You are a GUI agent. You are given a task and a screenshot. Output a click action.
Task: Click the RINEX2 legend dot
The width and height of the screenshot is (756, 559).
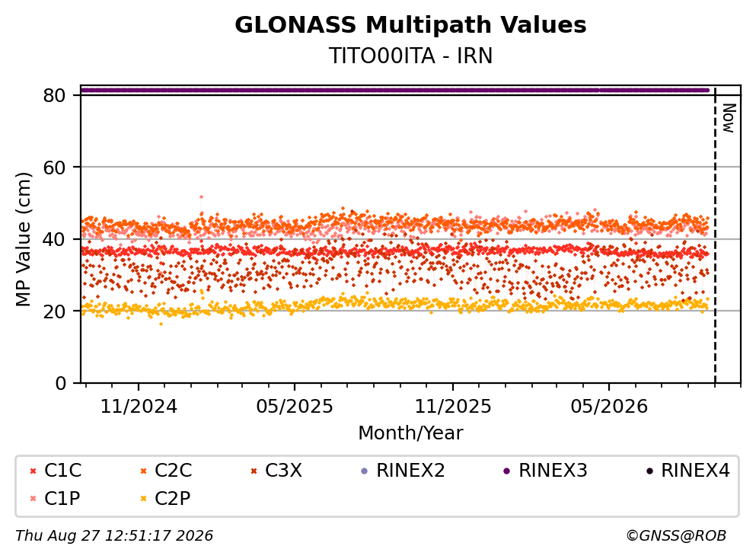click(365, 471)
